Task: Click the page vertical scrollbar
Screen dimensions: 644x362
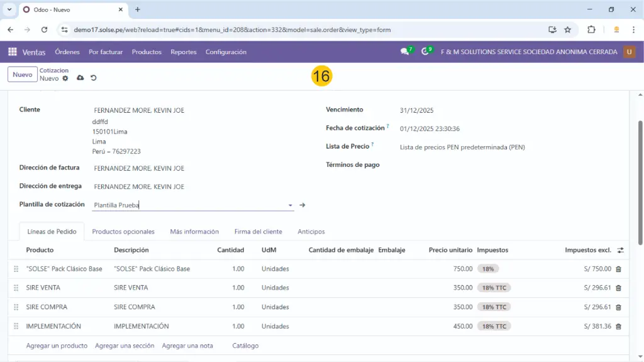Action: (x=640, y=183)
